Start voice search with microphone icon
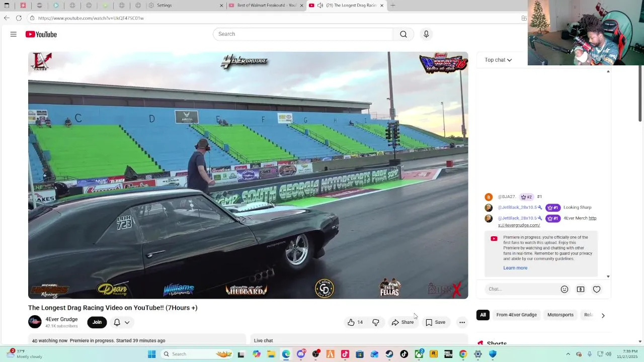Screen dimensions: 644x362 pos(426,34)
